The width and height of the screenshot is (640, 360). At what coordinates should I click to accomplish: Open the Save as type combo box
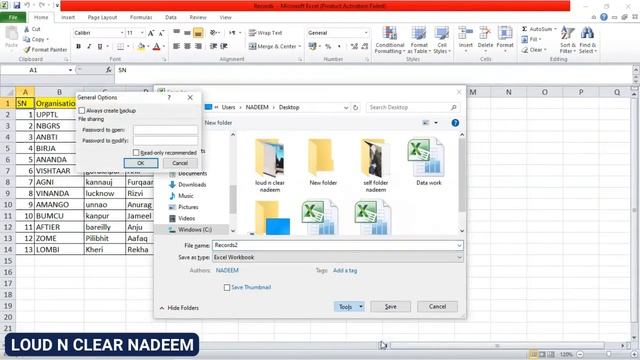coord(338,258)
